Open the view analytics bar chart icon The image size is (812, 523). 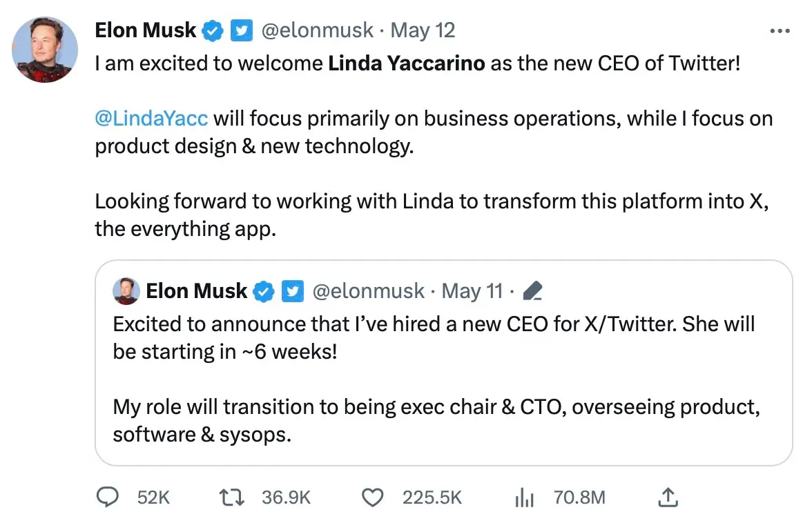click(524, 497)
